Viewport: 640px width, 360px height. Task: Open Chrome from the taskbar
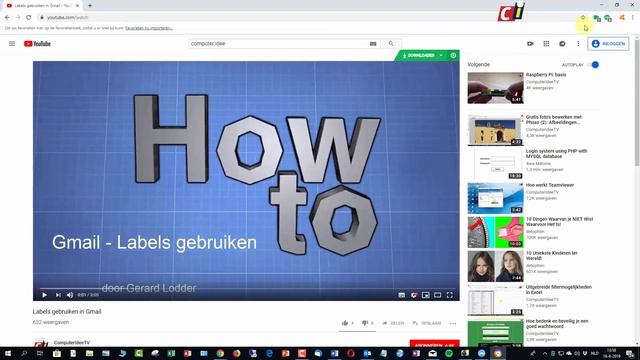(220, 353)
